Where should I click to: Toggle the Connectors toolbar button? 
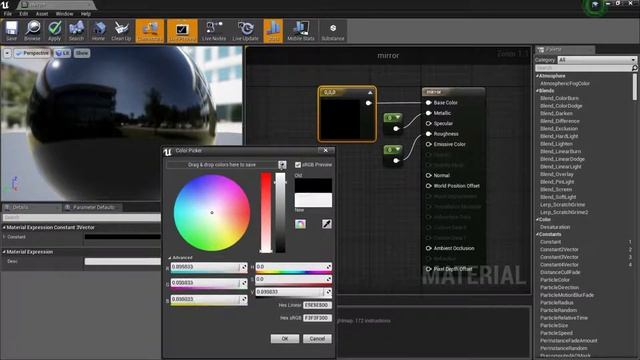(x=150, y=31)
